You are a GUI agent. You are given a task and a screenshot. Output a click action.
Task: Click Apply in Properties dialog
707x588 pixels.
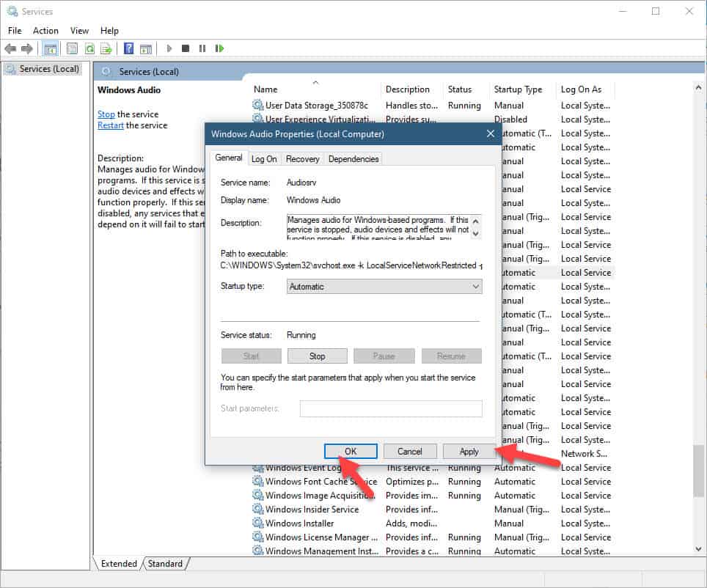click(x=469, y=452)
